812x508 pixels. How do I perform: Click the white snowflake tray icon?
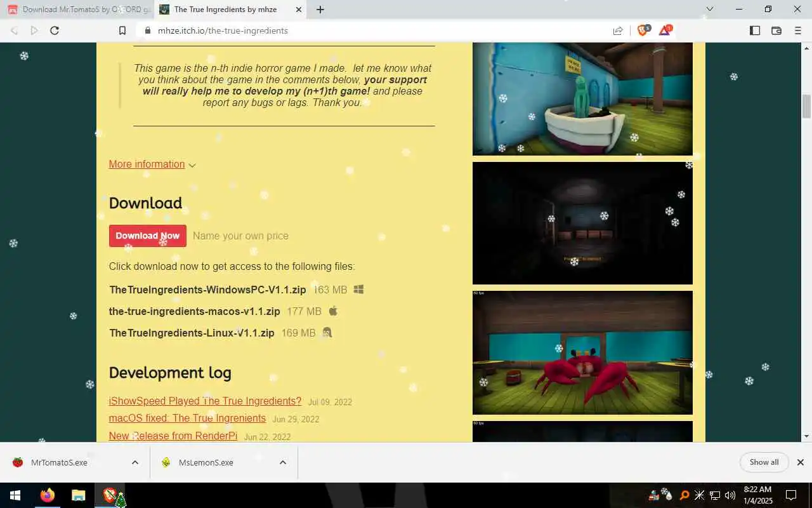699,495
